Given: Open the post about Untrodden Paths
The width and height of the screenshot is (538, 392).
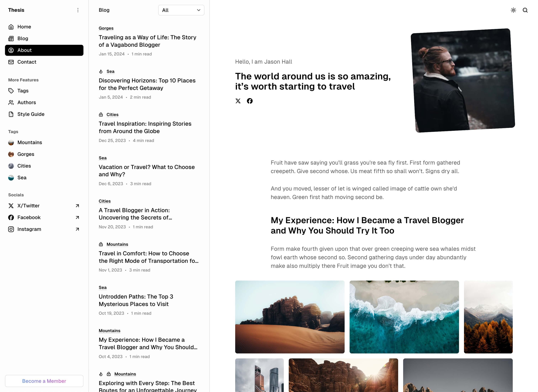Looking at the screenshot, I should pyautogui.click(x=136, y=300).
